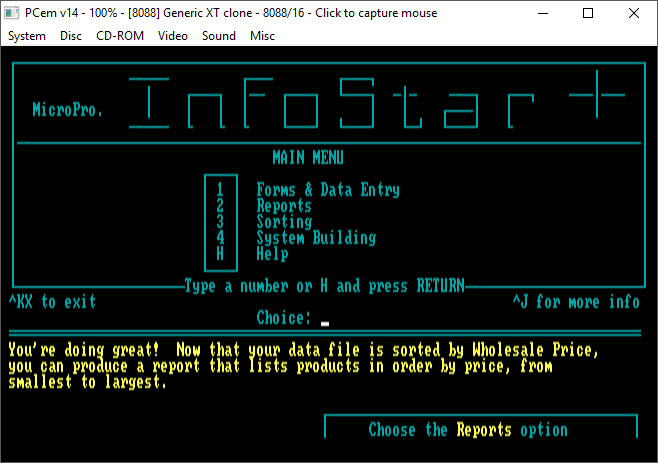Click letter H in the menu box
The width and height of the screenshot is (658, 463).
point(220,254)
